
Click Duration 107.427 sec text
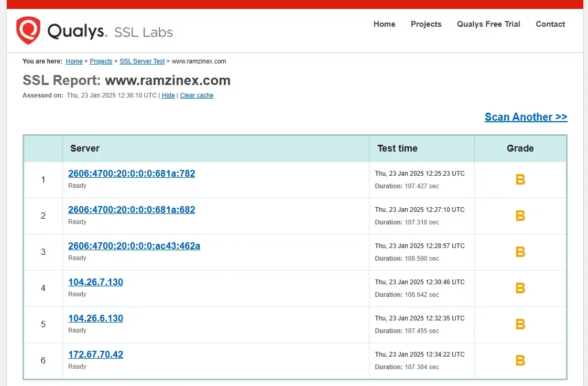[407, 186]
